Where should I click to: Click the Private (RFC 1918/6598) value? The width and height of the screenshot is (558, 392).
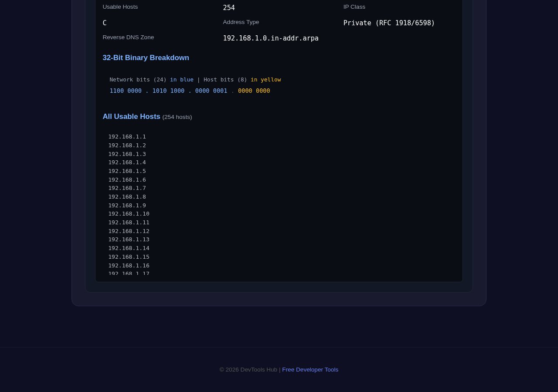tap(389, 23)
